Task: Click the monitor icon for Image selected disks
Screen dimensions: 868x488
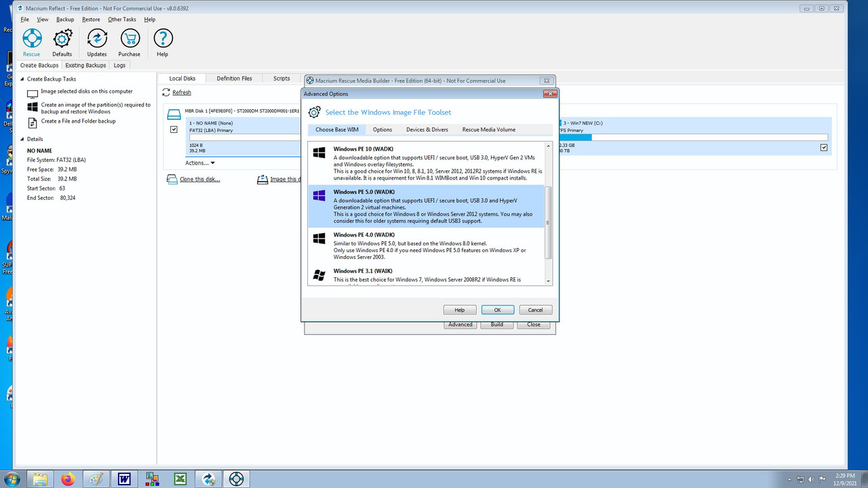Action: click(x=33, y=93)
